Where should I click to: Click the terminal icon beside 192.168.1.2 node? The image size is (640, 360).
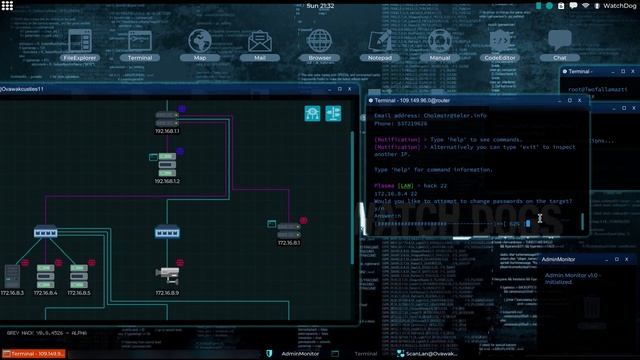coord(153,157)
